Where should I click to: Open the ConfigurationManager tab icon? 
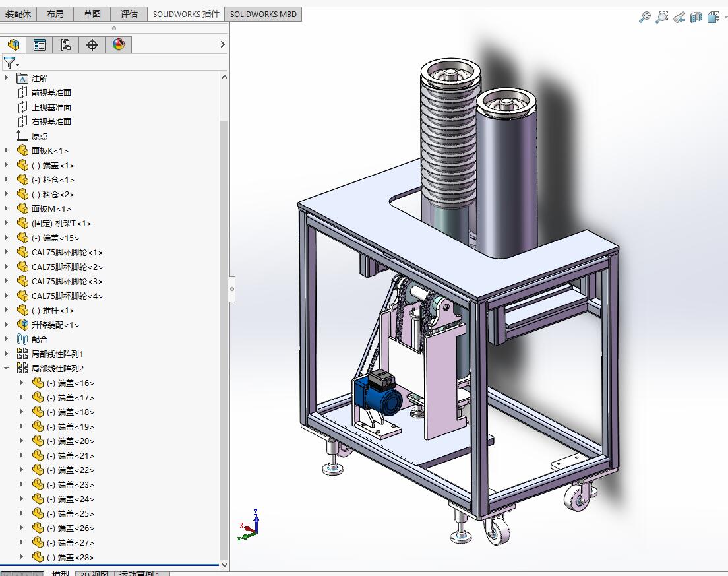click(65, 45)
